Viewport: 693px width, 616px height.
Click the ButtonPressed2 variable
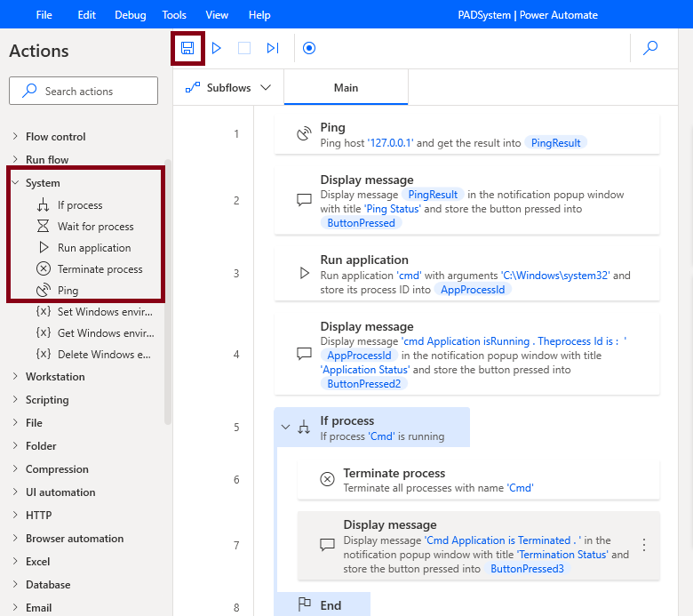point(363,384)
